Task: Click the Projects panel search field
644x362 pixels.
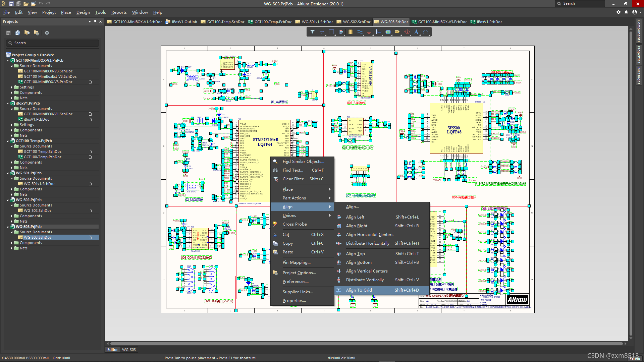Action: (54, 43)
